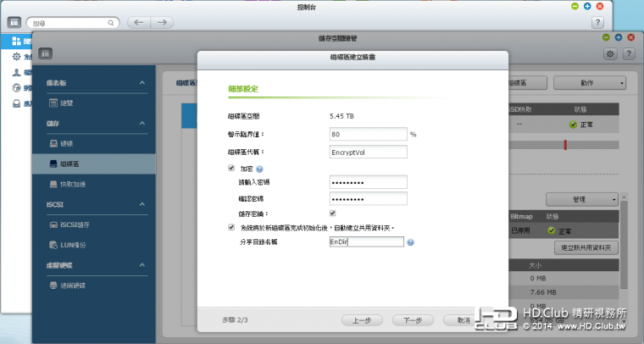The height and width of the screenshot is (344, 644).
Task: Click the EncryptVol volume alias field
Action: [368, 152]
